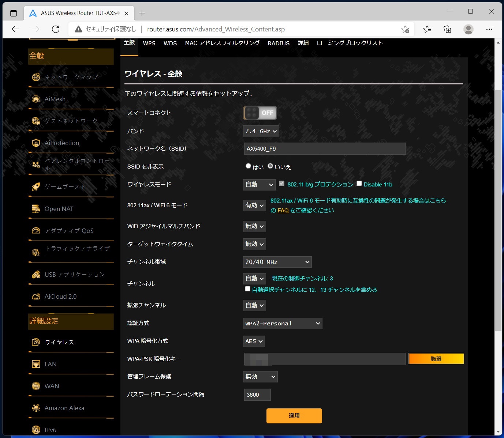Image resolution: width=504 pixels, height=438 pixels.
Task: Open the Parental Control (ペアレンタルコントロール) icon
Action: pos(36,165)
